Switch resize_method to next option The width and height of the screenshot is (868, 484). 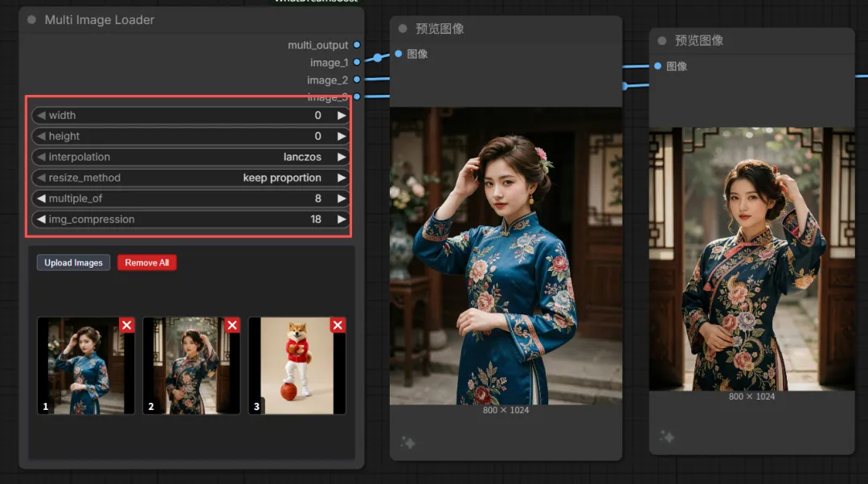coord(342,178)
